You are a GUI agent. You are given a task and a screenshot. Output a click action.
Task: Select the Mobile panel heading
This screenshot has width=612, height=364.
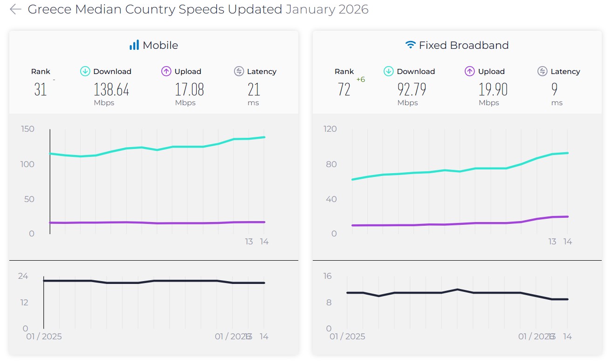point(160,45)
